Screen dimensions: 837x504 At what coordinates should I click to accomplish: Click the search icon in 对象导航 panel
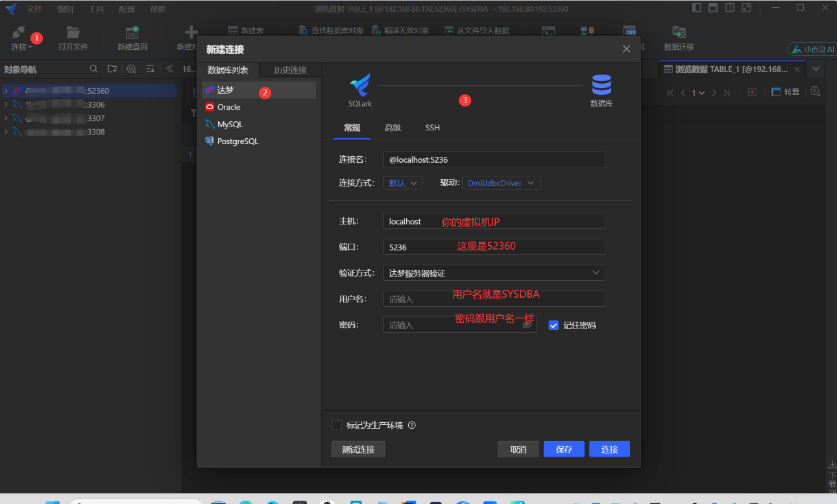pyautogui.click(x=93, y=69)
